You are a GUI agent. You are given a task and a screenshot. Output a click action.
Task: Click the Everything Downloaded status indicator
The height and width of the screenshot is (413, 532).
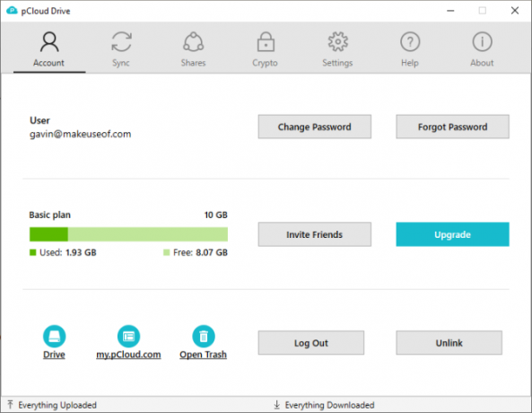(324, 405)
